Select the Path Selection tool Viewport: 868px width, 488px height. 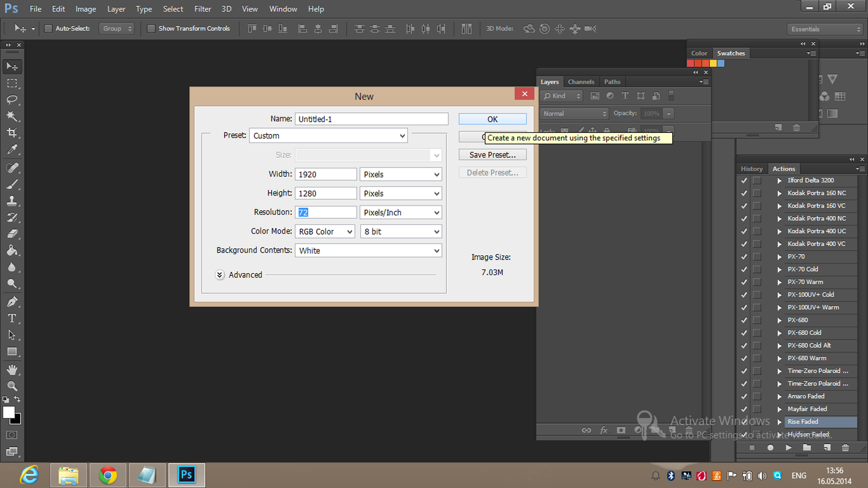[x=12, y=335]
